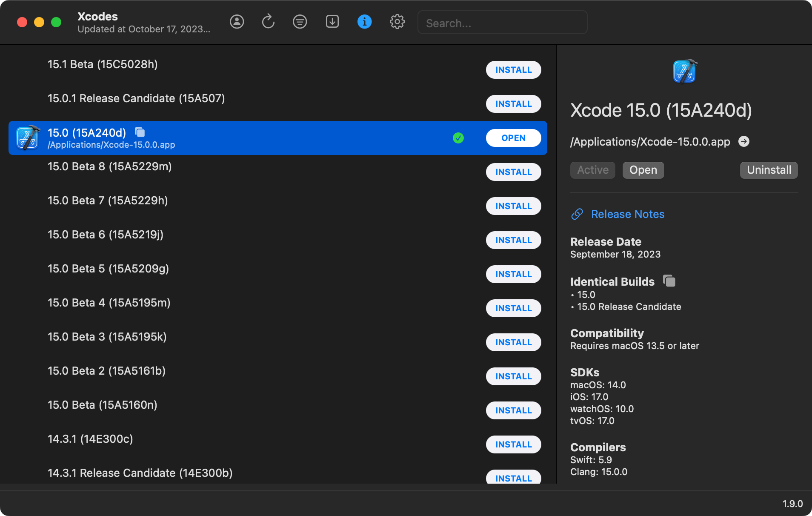812x516 pixels.
Task: Click the installed-only download filter icon
Action: point(332,22)
